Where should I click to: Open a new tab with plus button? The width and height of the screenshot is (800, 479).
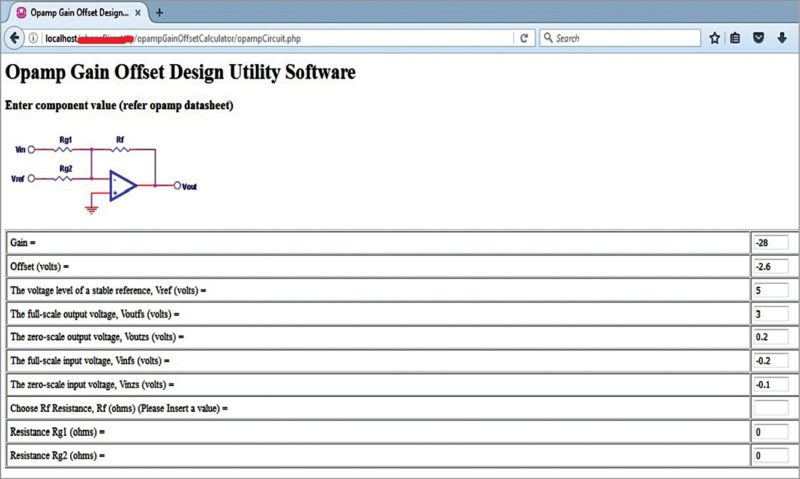pyautogui.click(x=159, y=12)
